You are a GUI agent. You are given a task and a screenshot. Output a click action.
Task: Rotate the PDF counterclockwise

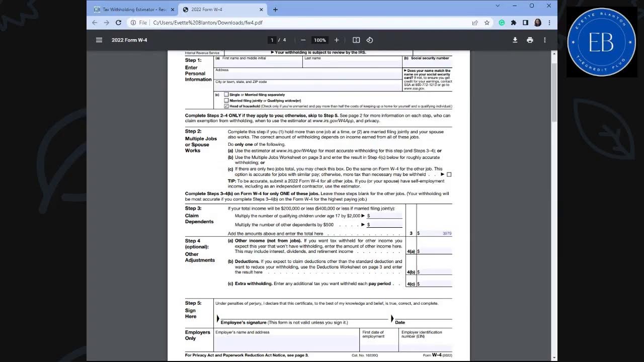[369, 40]
